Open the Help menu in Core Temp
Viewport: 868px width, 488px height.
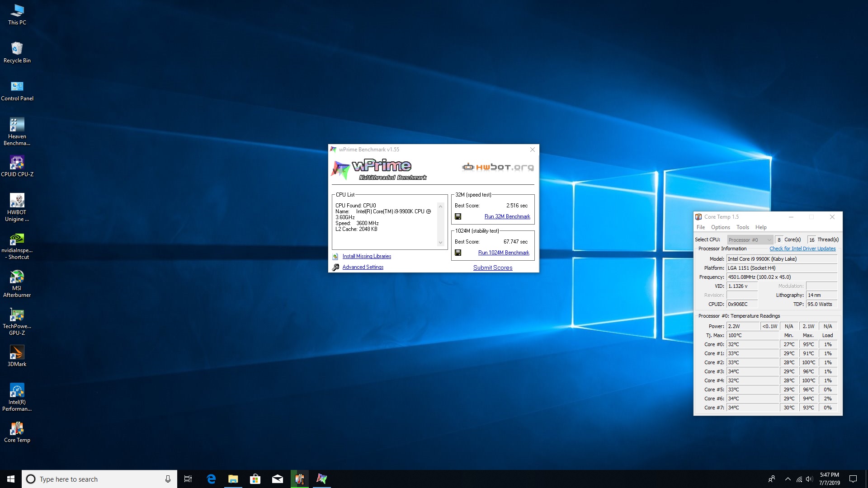coord(761,227)
